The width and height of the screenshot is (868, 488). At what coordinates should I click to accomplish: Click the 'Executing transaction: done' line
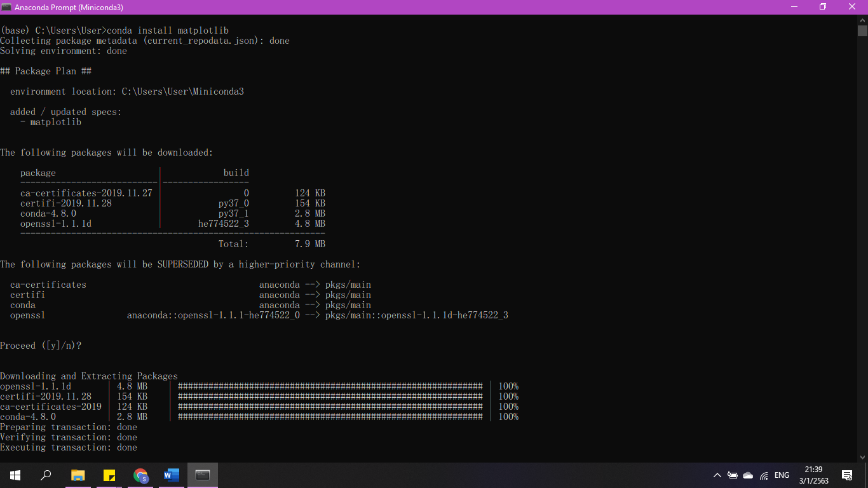point(69,447)
